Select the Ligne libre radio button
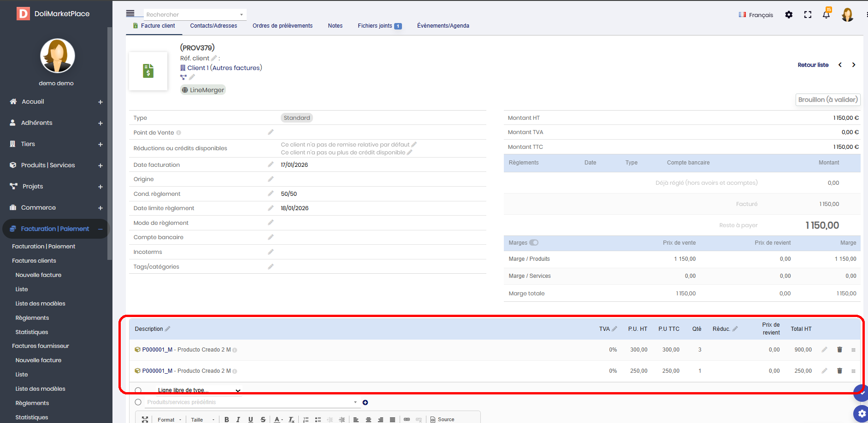The height and width of the screenshot is (423, 868). 138,390
